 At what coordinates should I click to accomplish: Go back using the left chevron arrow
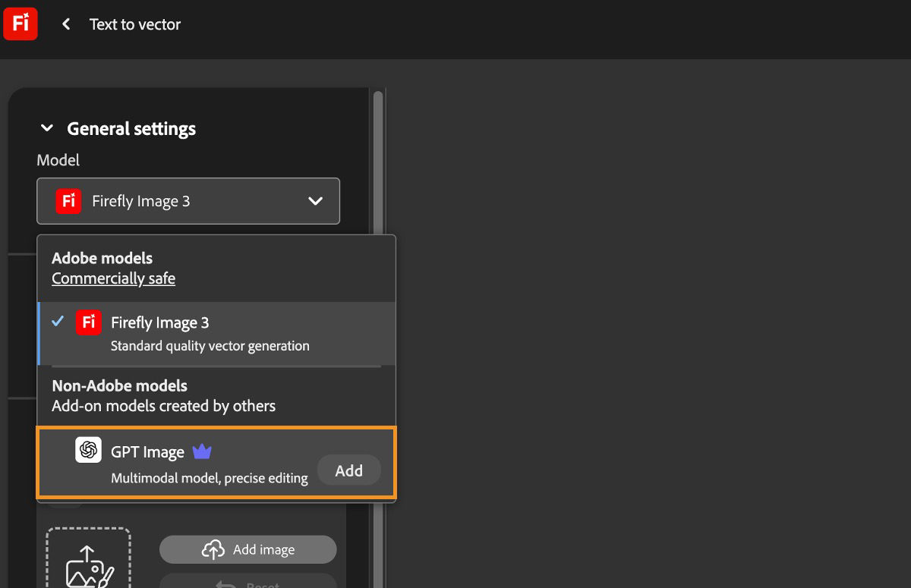click(66, 24)
